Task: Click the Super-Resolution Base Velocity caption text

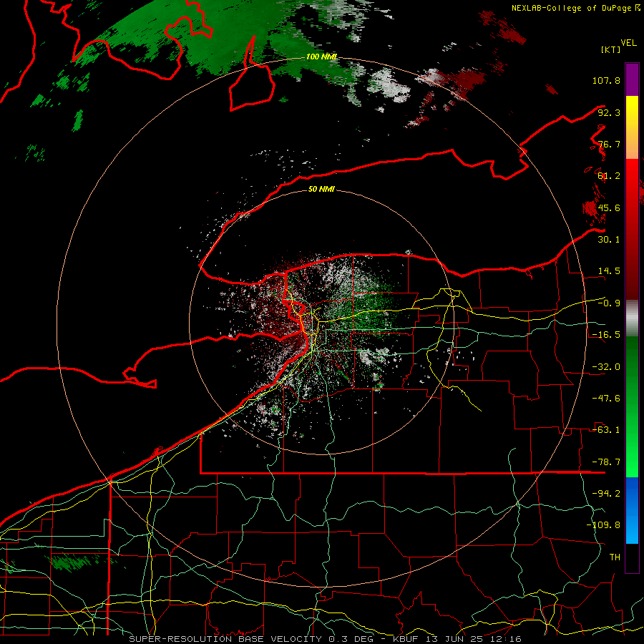Action: [225, 639]
